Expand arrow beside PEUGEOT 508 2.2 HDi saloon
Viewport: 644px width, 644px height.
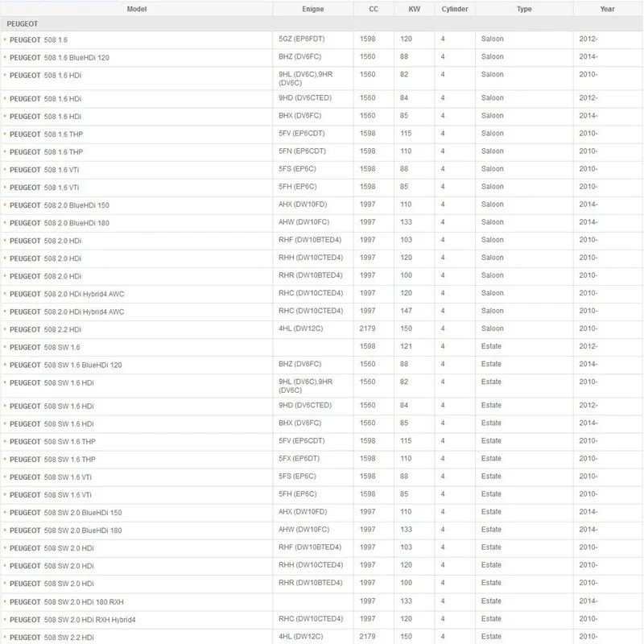(5, 328)
